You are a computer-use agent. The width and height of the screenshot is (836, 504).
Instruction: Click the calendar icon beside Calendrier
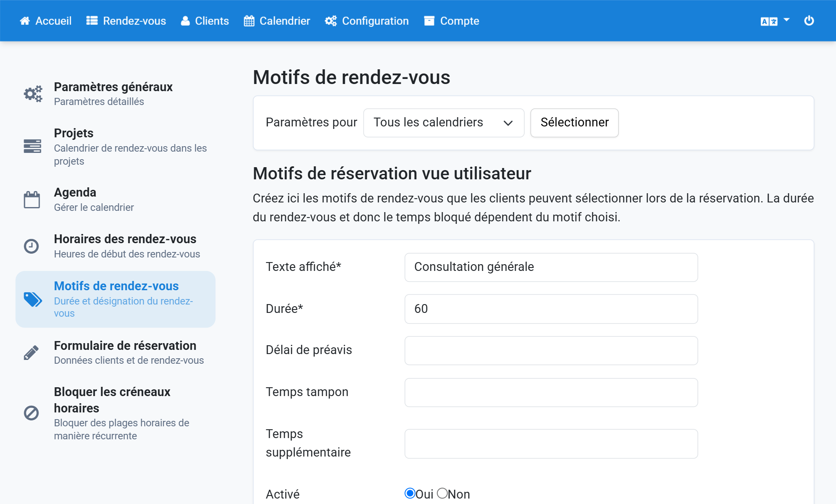pos(249,21)
